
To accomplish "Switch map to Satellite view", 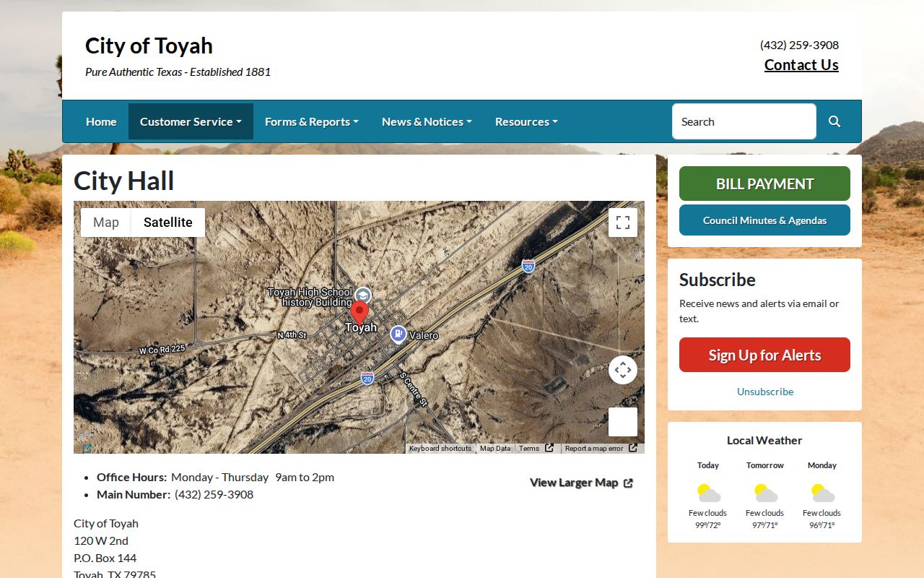I will click(x=168, y=223).
